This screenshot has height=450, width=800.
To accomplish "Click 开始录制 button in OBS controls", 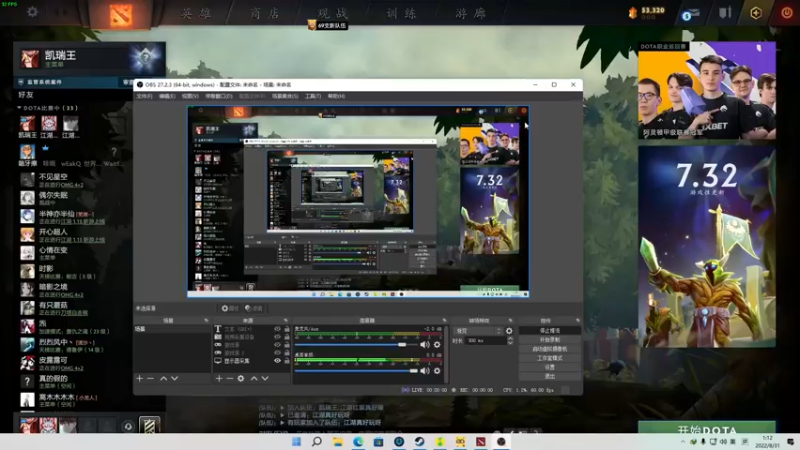I will point(549,340).
